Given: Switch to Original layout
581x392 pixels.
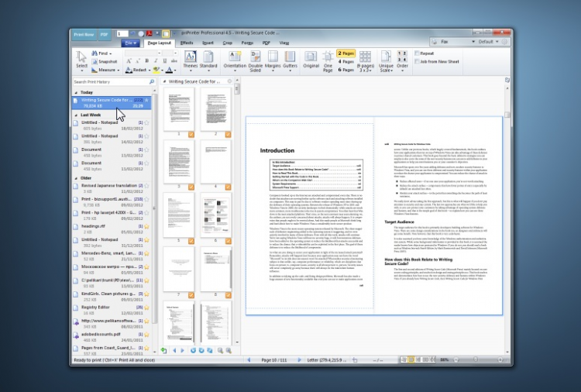Looking at the screenshot, I should click(x=311, y=61).
